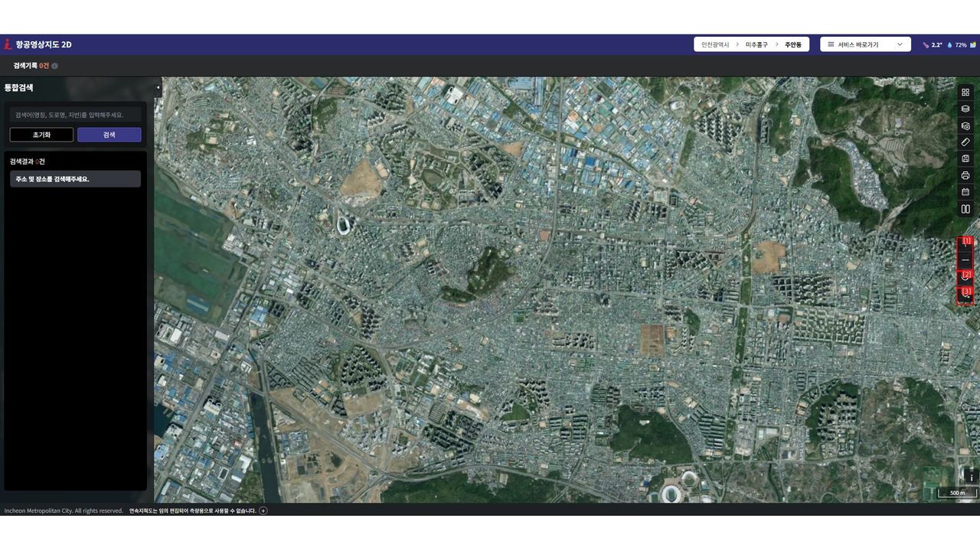Open the layers stack tool
Image resolution: width=980 pixels, height=551 pixels.
click(965, 109)
